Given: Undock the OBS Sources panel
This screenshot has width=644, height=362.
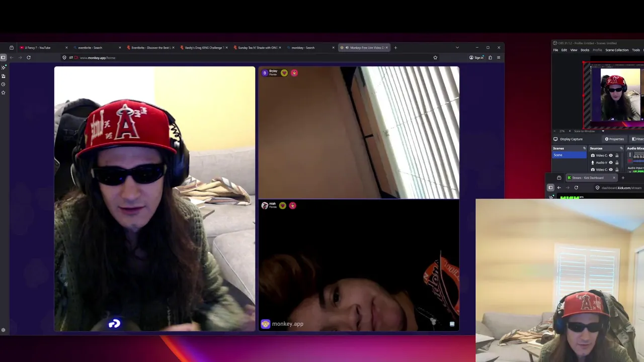Looking at the screenshot, I should pyautogui.click(x=621, y=148).
